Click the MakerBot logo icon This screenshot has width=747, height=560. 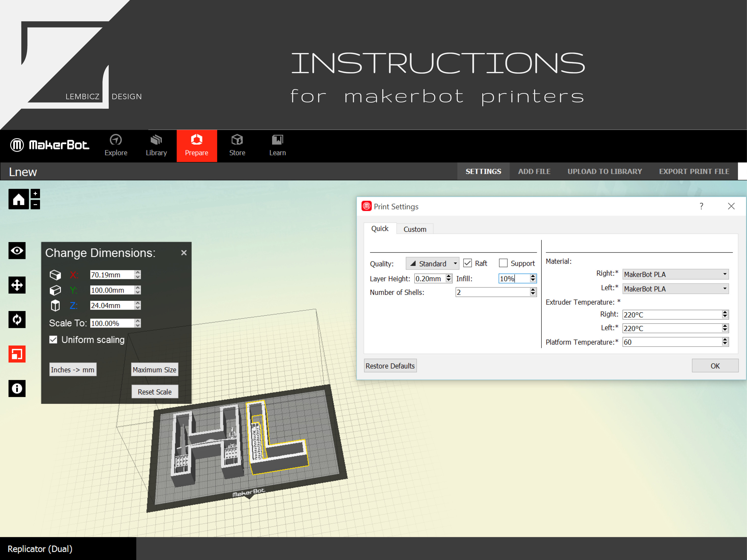pyautogui.click(x=17, y=145)
